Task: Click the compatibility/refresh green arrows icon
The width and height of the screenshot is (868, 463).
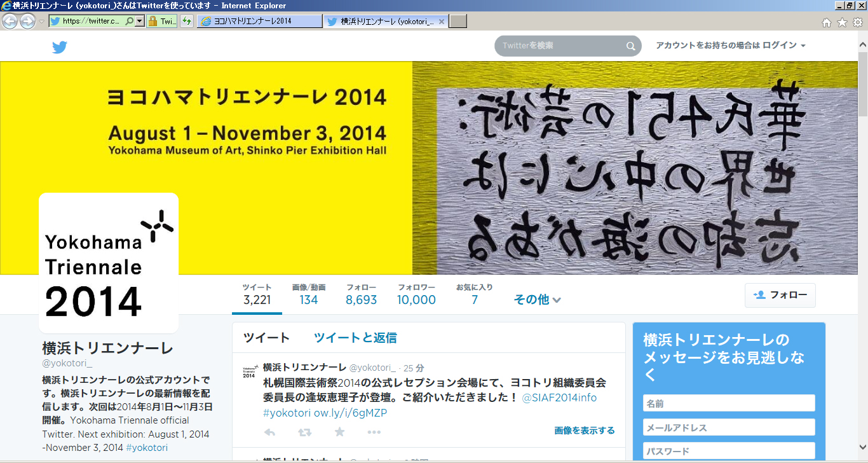Action: (186, 21)
